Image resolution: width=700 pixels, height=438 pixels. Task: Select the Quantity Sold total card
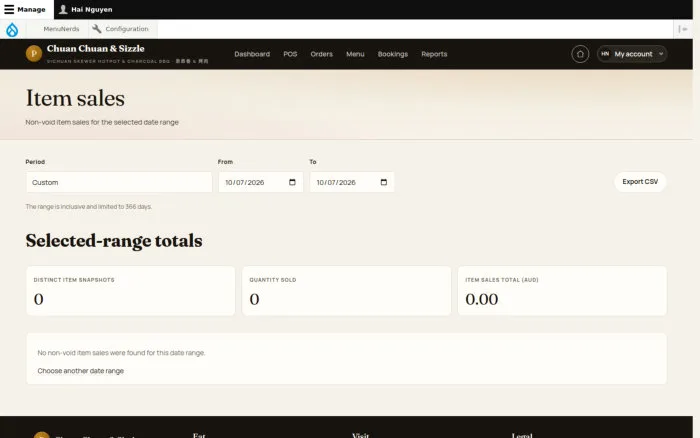pos(346,291)
